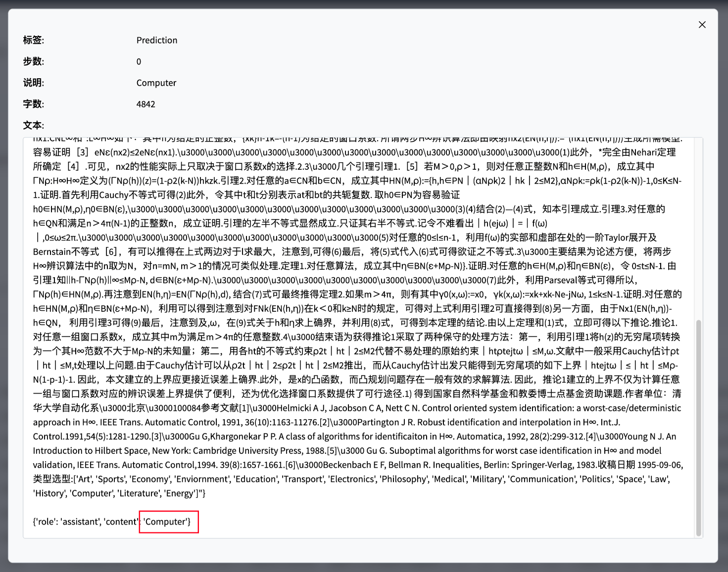The width and height of the screenshot is (728, 572).
Task: Click the assistant role output line
Action: point(112,522)
